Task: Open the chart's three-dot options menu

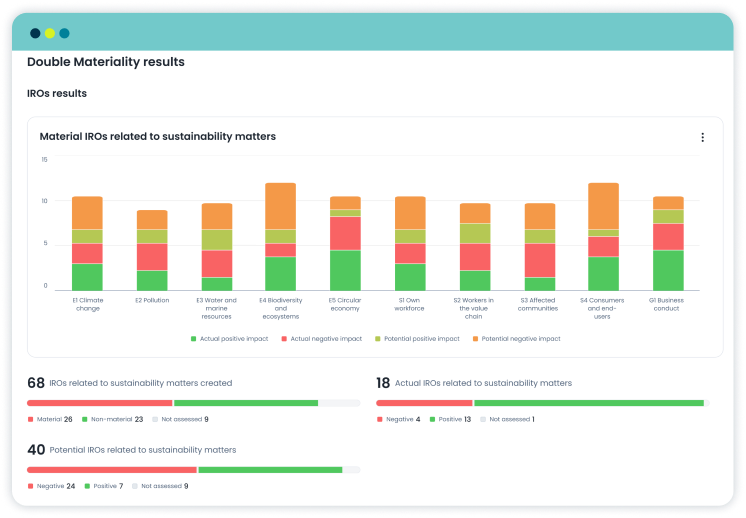Action: pos(702,137)
